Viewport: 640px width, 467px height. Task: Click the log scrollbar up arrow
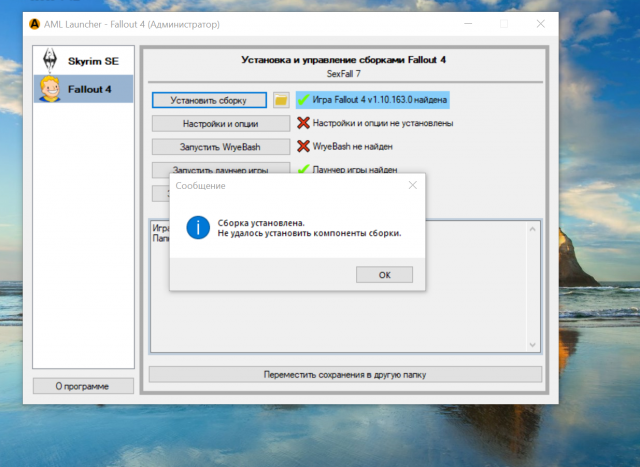(534, 227)
